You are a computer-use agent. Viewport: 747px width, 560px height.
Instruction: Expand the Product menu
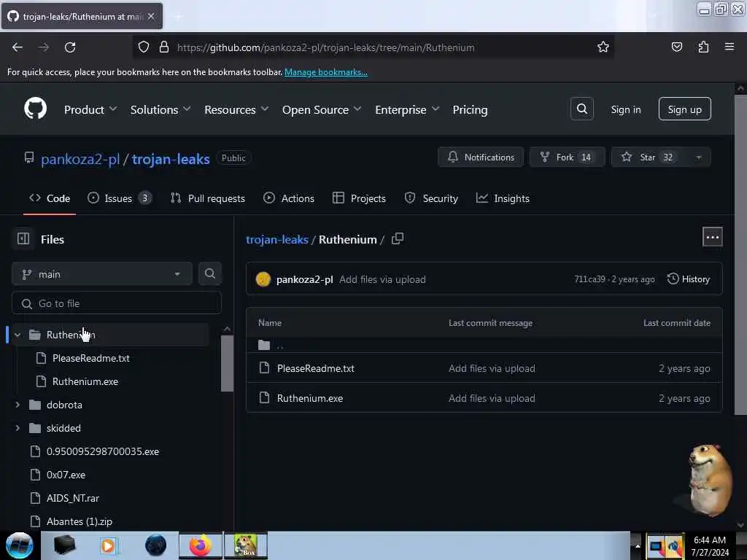[90, 109]
